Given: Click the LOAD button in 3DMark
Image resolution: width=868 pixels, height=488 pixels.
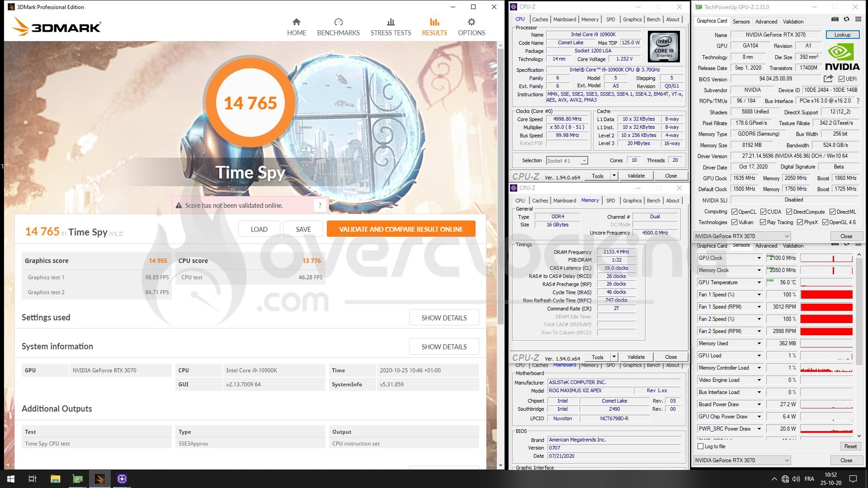Looking at the screenshot, I should tap(259, 229).
